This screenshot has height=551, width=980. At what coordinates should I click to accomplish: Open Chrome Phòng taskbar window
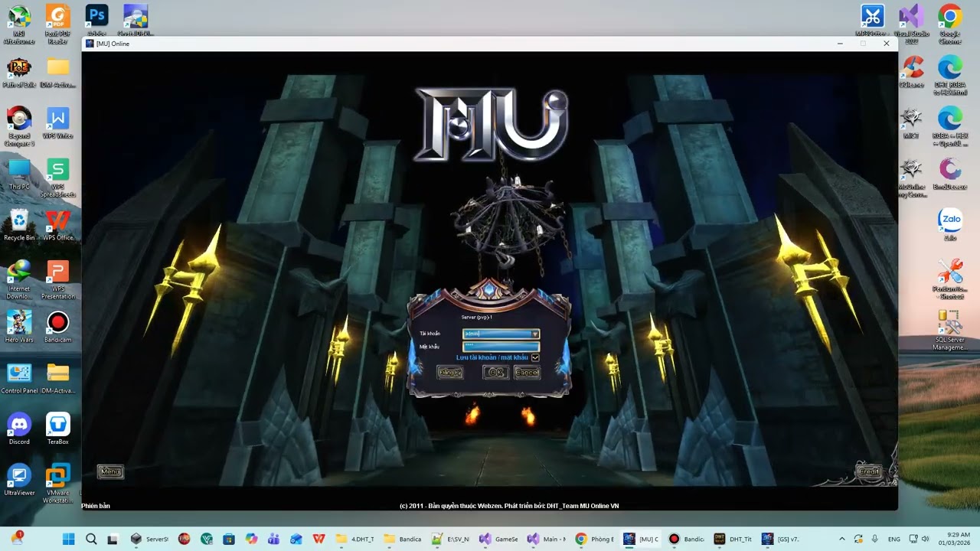[595, 539]
